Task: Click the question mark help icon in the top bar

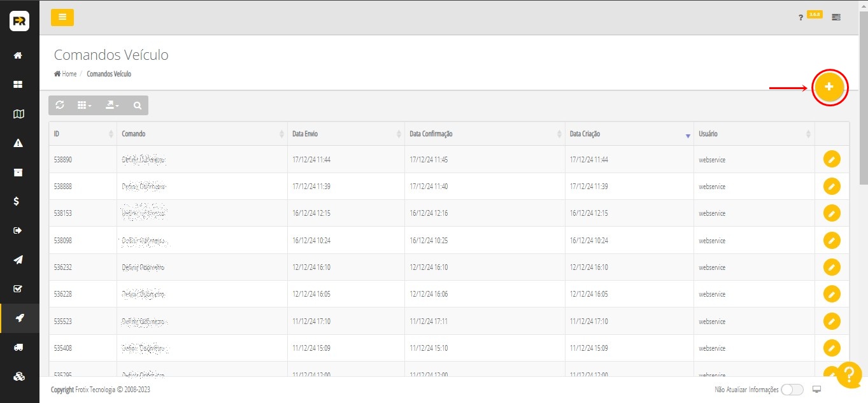Action: (800, 18)
